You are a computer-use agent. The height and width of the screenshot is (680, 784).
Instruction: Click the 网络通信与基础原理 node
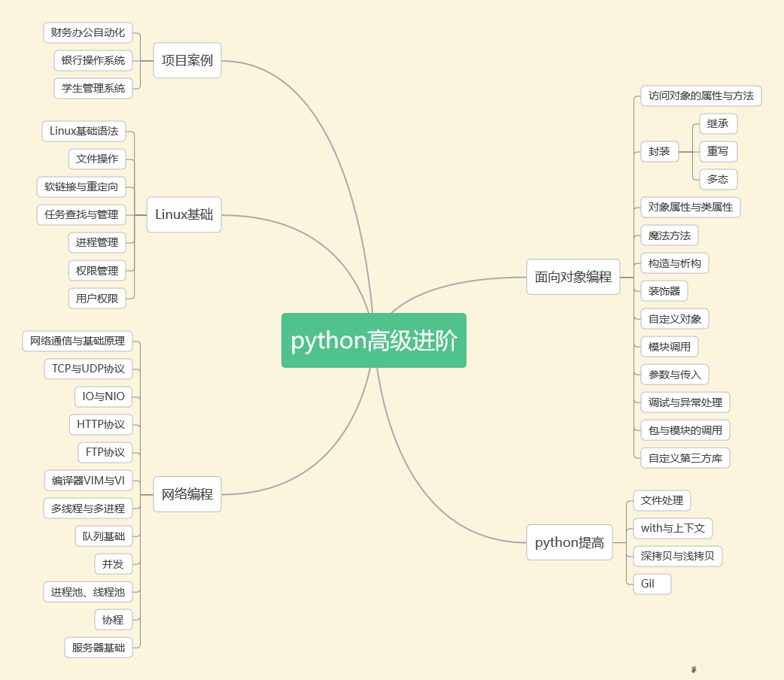click(77, 341)
